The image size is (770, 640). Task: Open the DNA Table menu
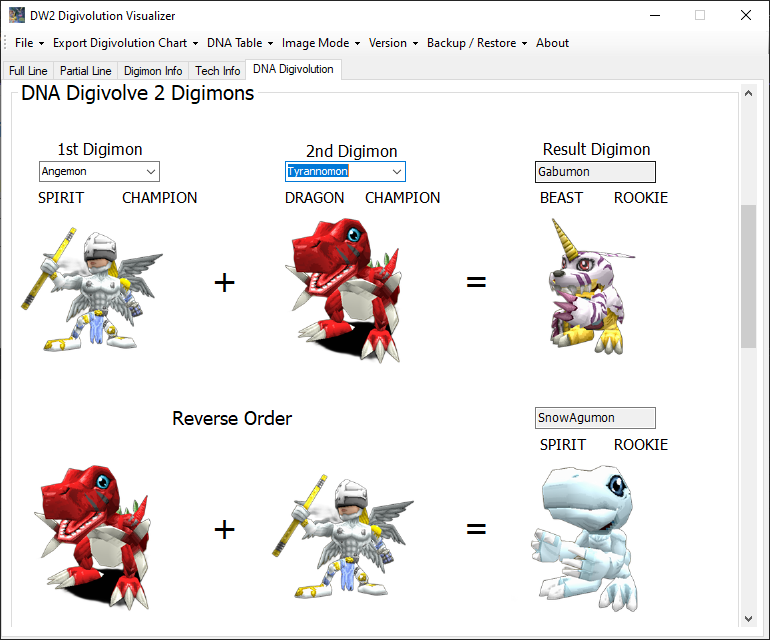click(x=240, y=43)
